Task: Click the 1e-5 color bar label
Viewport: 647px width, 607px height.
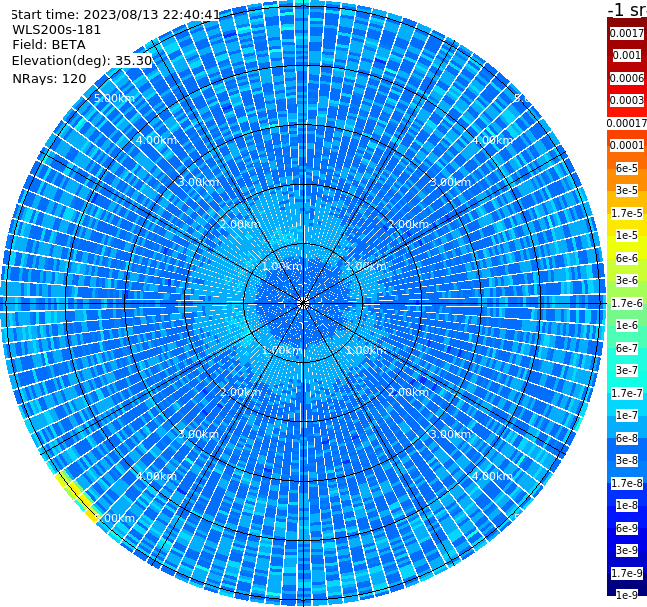Action: point(627,235)
